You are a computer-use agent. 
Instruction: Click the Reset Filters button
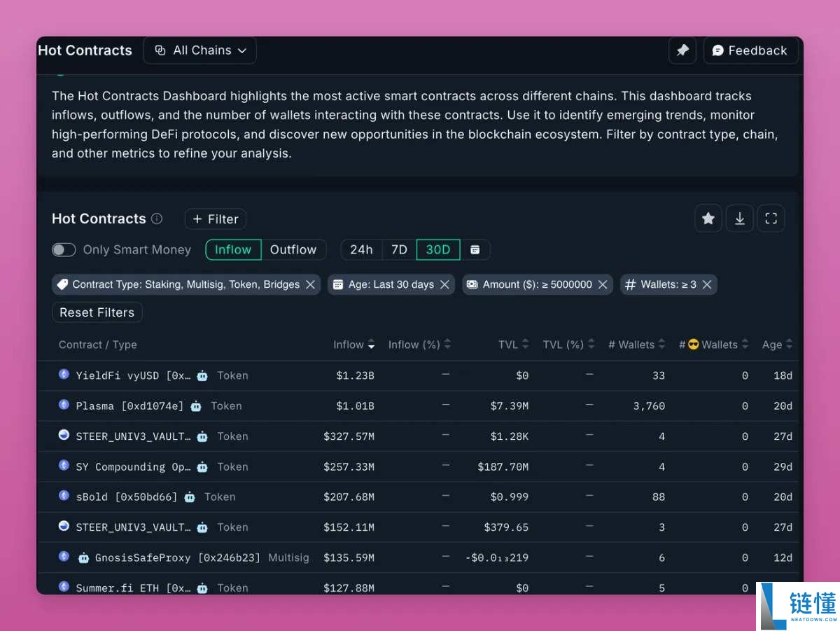coord(97,312)
